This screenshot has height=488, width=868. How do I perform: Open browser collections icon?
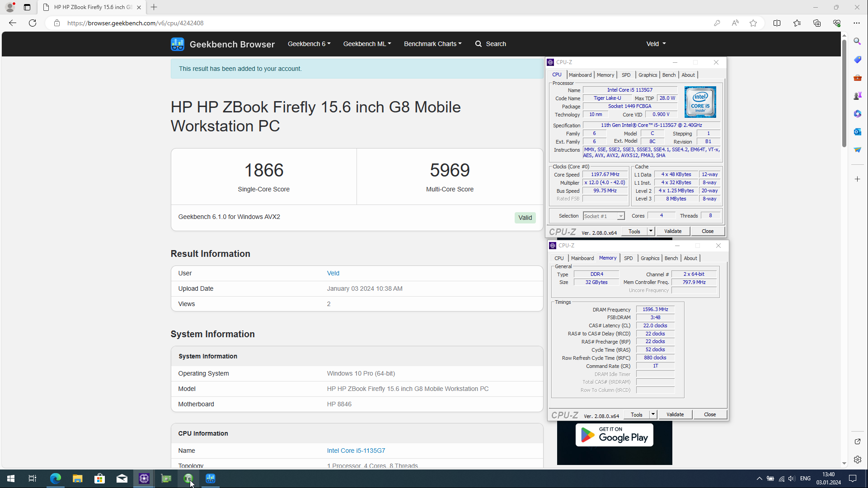tap(817, 23)
